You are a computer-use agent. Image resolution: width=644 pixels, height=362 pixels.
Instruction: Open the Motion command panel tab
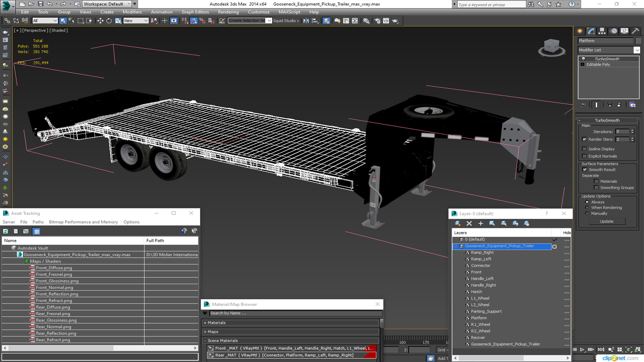(x=614, y=31)
